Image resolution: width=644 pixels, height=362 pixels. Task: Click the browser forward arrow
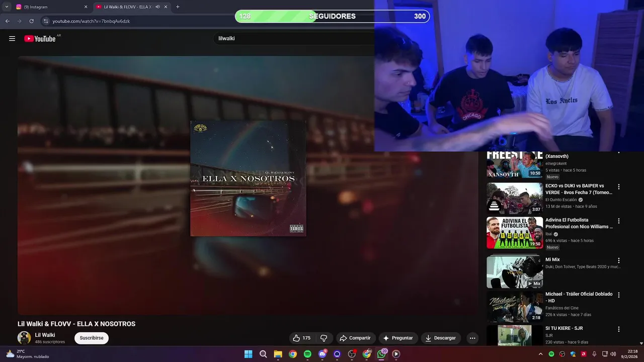[x=19, y=21]
